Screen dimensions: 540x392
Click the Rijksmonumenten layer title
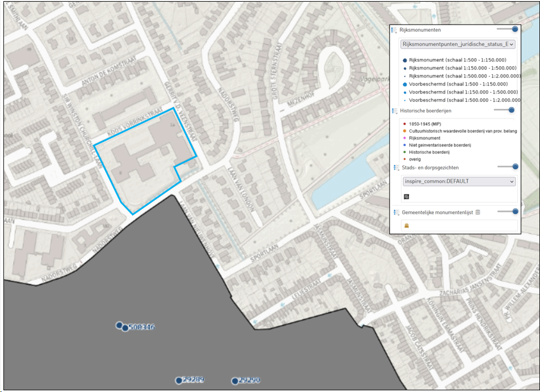coord(420,30)
